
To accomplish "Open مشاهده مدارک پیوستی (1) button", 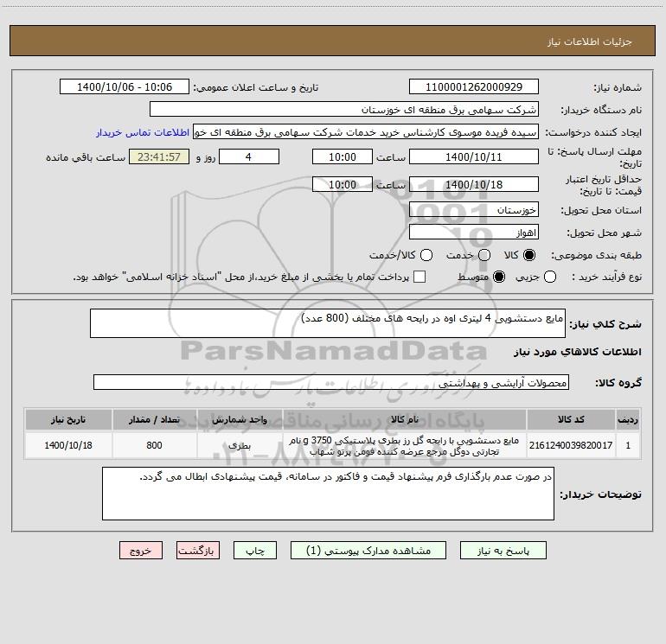I will point(368,551).
